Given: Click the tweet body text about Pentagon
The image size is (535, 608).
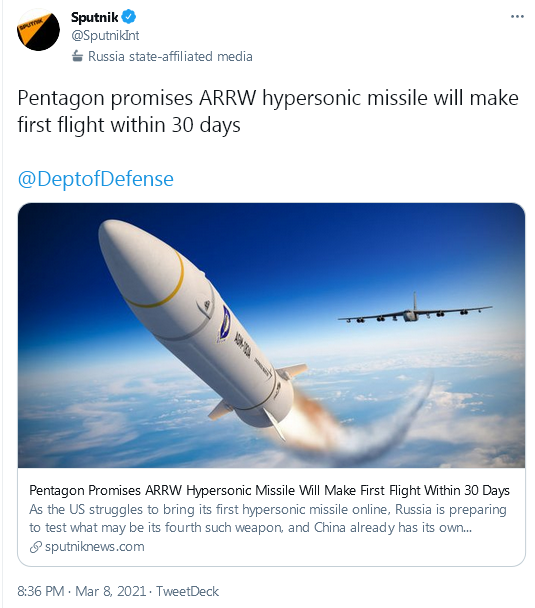Looking at the screenshot, I should point(268,111).
